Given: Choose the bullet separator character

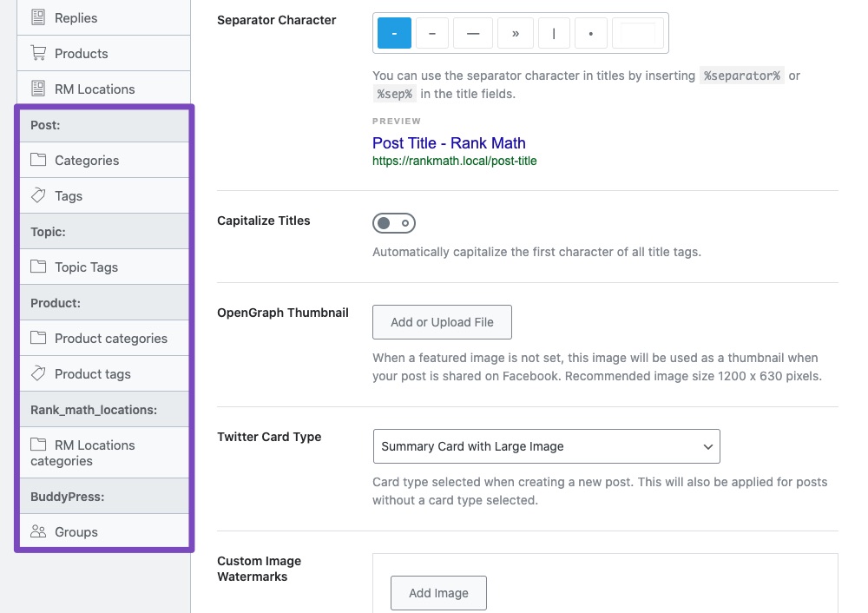Looking at the screenshot, I should (590, 32).
